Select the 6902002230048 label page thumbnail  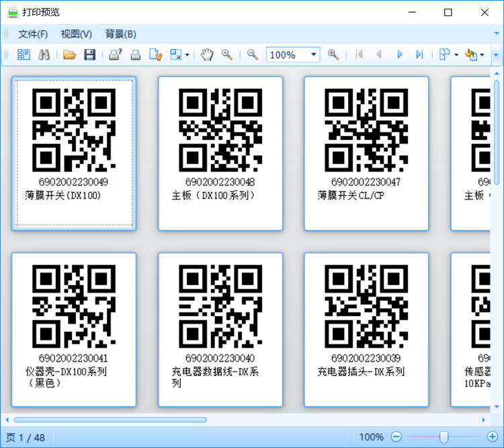[x=220, y=153]
